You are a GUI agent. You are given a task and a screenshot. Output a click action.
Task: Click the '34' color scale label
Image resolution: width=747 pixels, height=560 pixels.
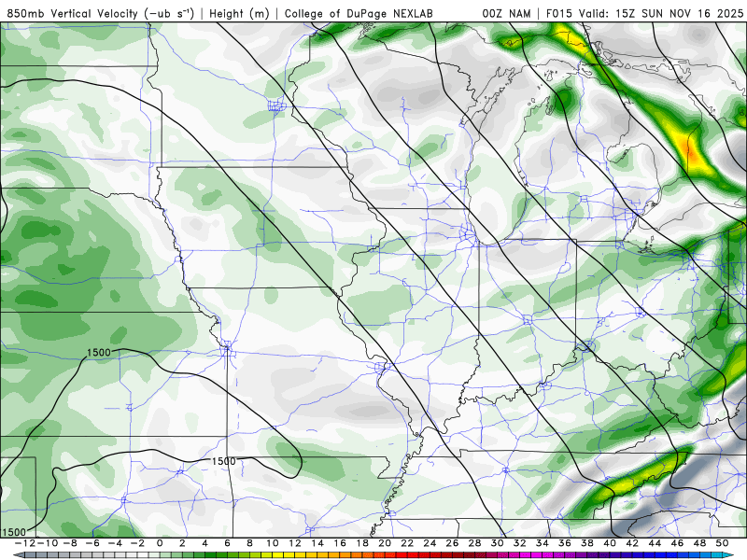[x=543, y=543]
